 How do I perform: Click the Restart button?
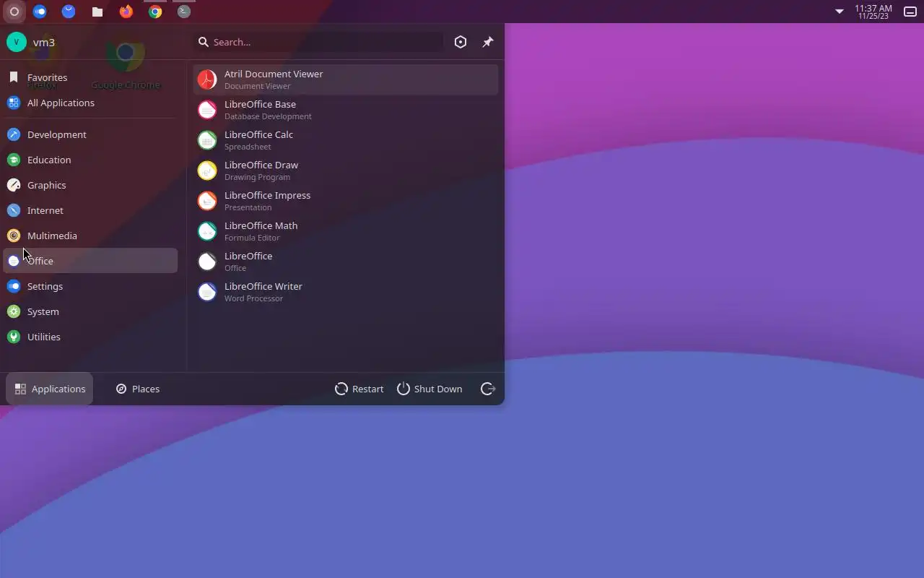pyautogui.click(x=359, y=389)
